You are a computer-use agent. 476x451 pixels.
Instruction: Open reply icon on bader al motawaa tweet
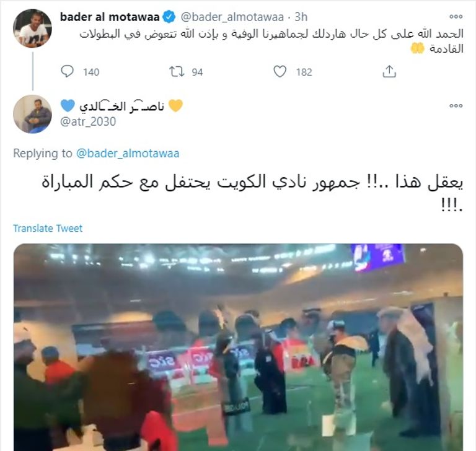click(67, 72)
